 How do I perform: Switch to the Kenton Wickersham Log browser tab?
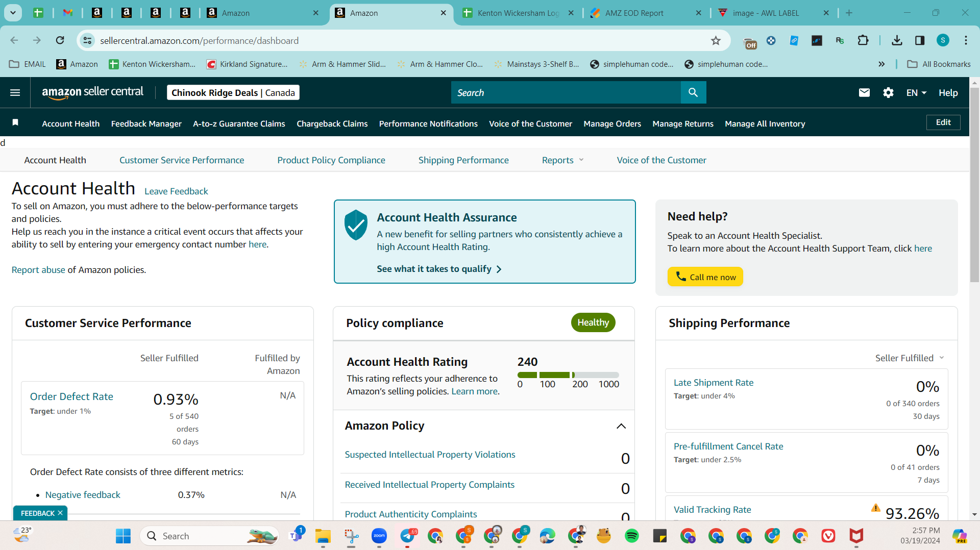(519, 13)
